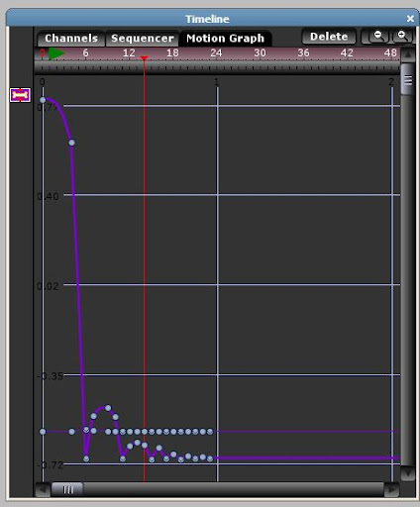Screen dimensions: 420x507
Task: Close the Timeline window
Action: click(x=410, y=19)
